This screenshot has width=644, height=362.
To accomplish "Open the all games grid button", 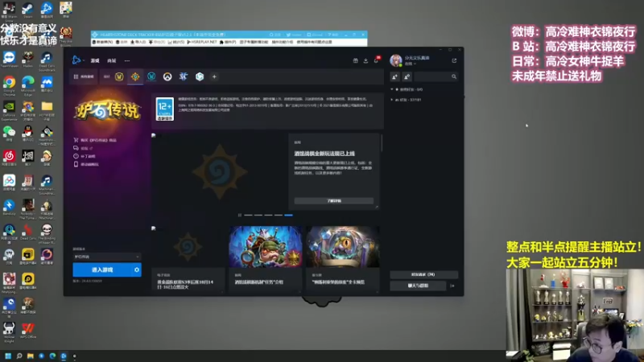I will (84, 76).
